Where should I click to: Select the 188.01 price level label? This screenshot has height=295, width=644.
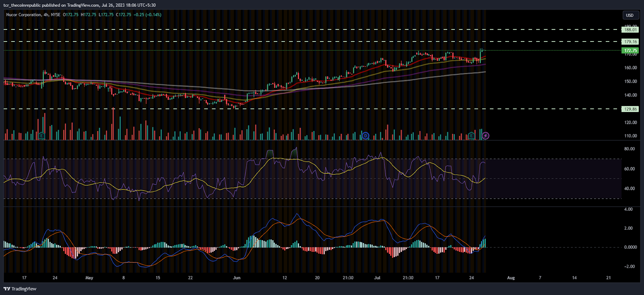[630, 30]
